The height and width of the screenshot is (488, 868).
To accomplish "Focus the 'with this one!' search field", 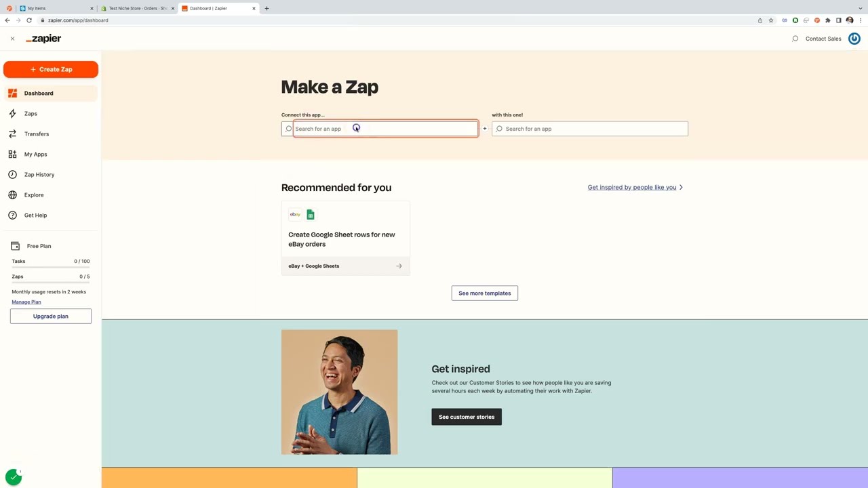I will [x=590, y=129].
